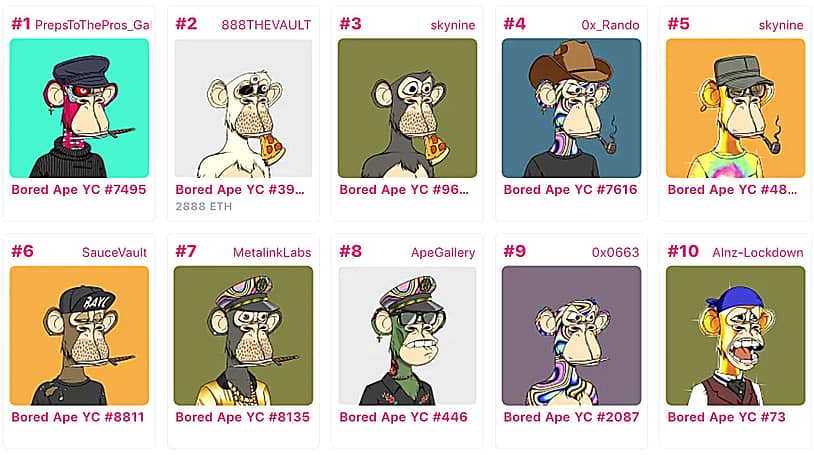The width and height of the screenshot is (814, 455).
Task: Select the 2888 ETH price label
Action: click(x=204, y=206)
